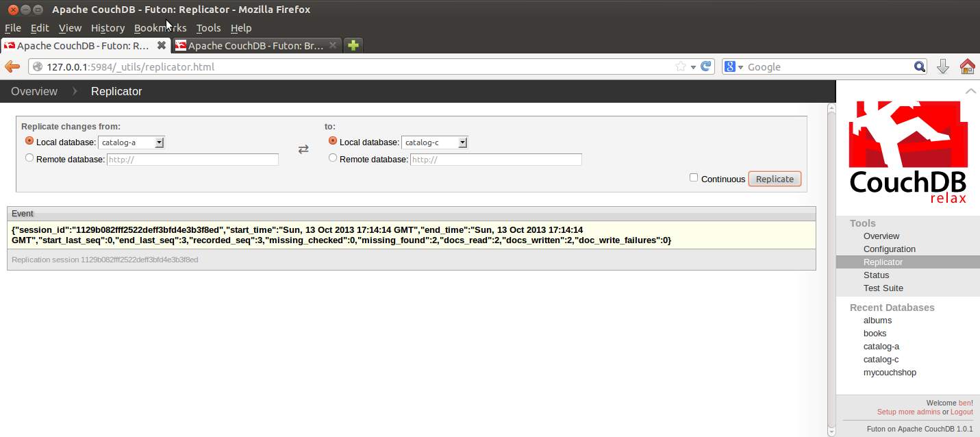Open URL history dropdown arrow

point(693,66)
